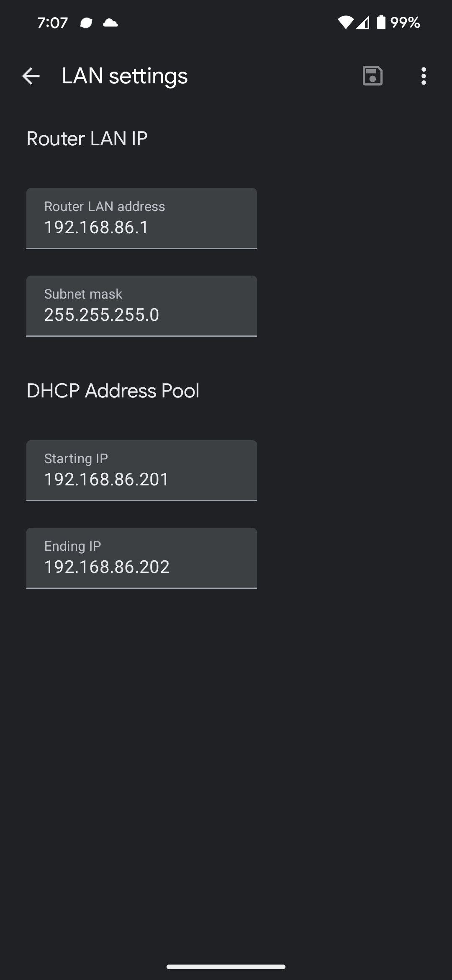Tap the notification dot icon in status bar

click(86, 23)
